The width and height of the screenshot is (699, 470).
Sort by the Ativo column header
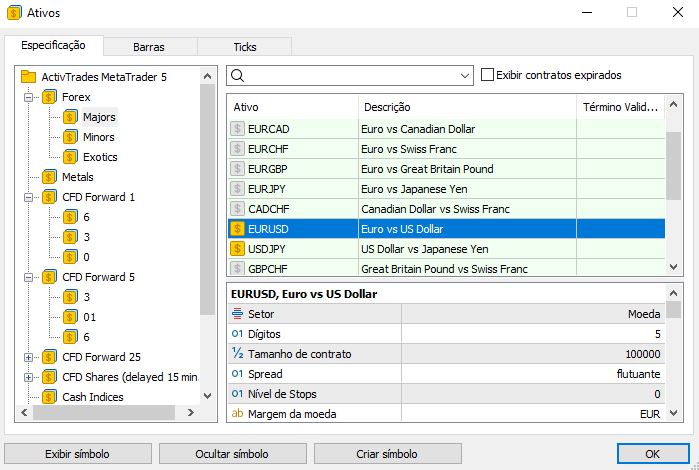(293, 107)
